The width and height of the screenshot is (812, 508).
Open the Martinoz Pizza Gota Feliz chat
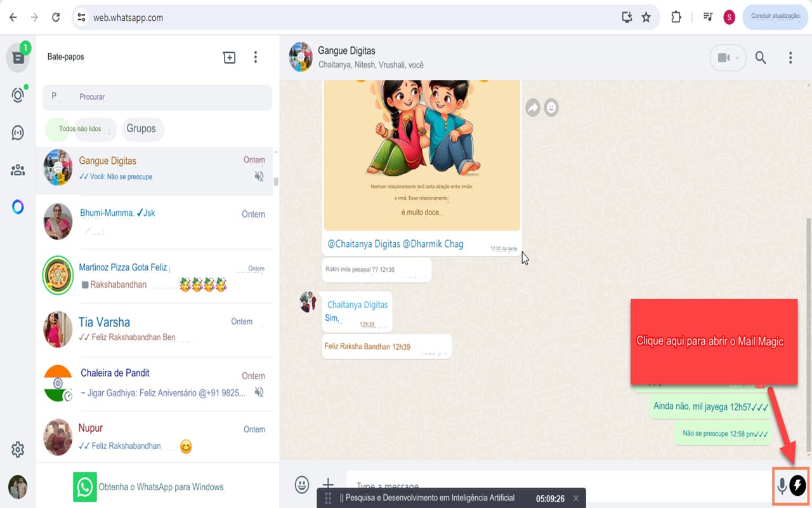pos(155,276)
